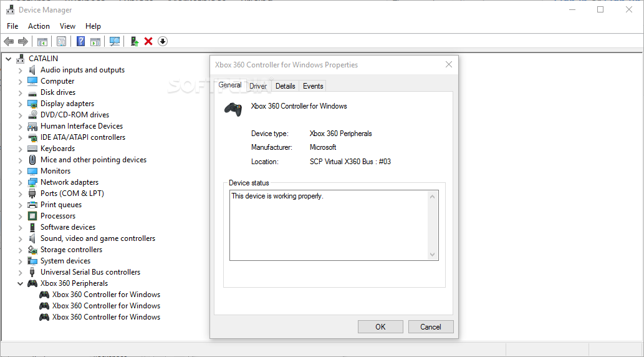Maximize the Device Manager window
Image resolution: width=644 pixels, height=357 pixels.
(600, 9)
